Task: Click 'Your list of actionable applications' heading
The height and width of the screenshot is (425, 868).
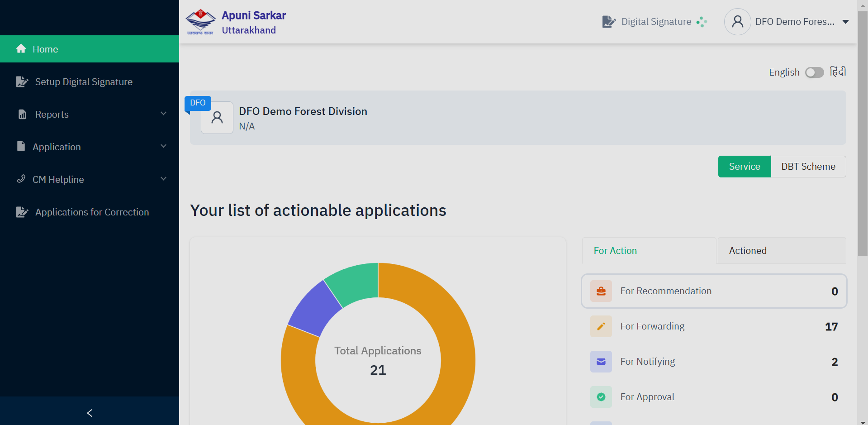Action: (x=318, y=210)
